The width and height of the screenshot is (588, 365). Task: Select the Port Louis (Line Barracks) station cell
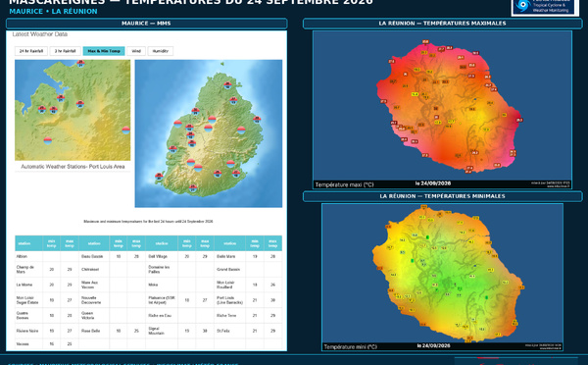coord(230,300)
